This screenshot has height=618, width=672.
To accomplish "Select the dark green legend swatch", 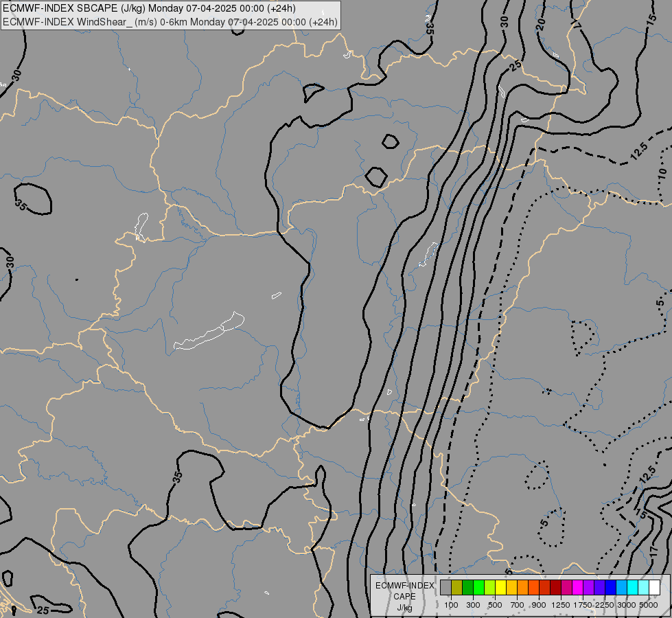I will click(x=467, y=587).
